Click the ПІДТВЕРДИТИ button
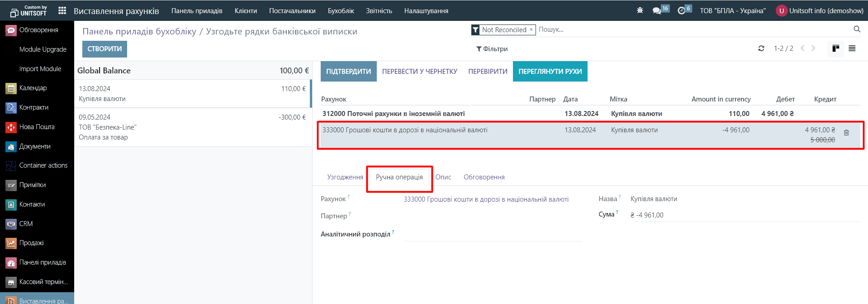Image resolution: width=868 pixels, height=304 pixels. click(x=348, y=72)
